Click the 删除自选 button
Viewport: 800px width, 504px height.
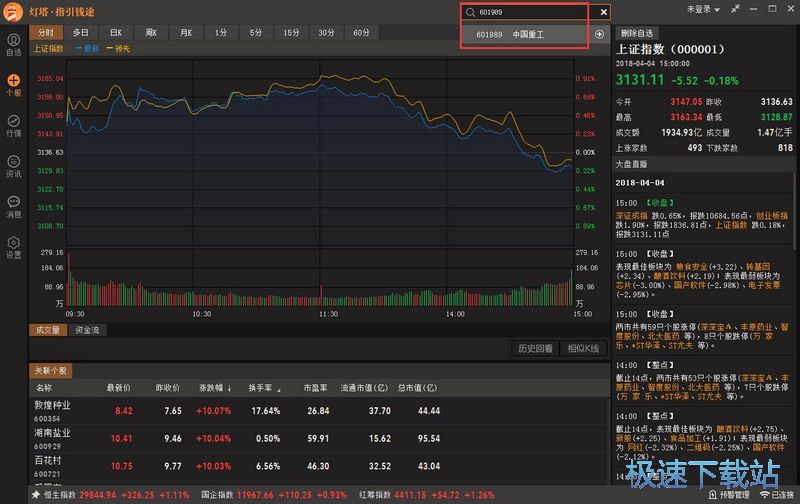[637, 33]
